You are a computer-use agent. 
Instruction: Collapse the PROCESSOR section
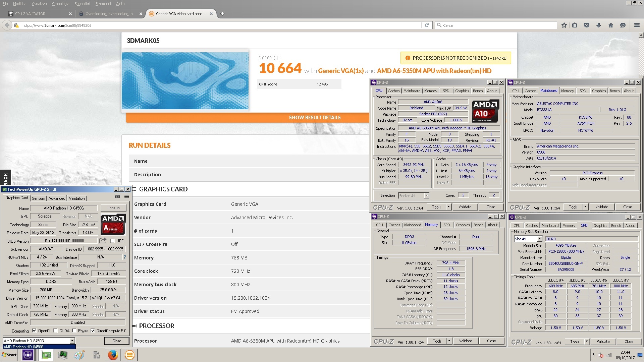pos(135,326)
